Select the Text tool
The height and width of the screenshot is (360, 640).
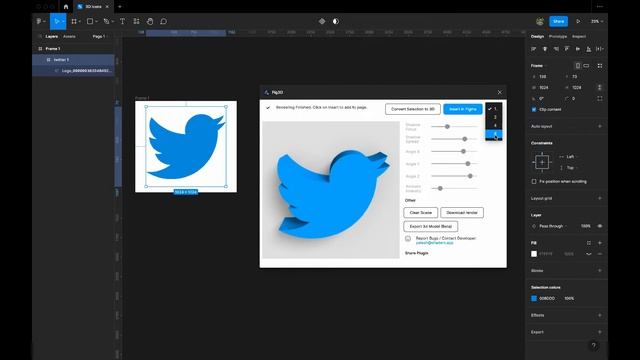click(x=122, y=21)
